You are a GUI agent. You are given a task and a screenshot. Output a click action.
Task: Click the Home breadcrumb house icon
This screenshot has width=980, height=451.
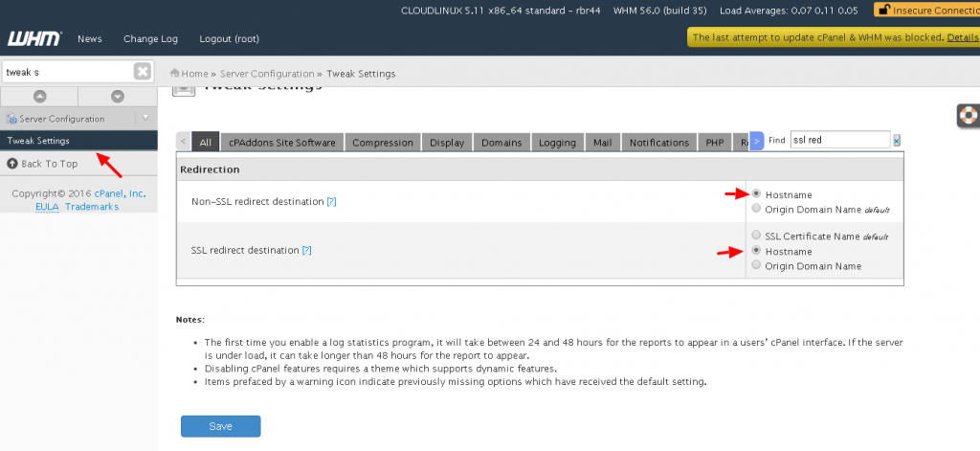pos(175,74)
